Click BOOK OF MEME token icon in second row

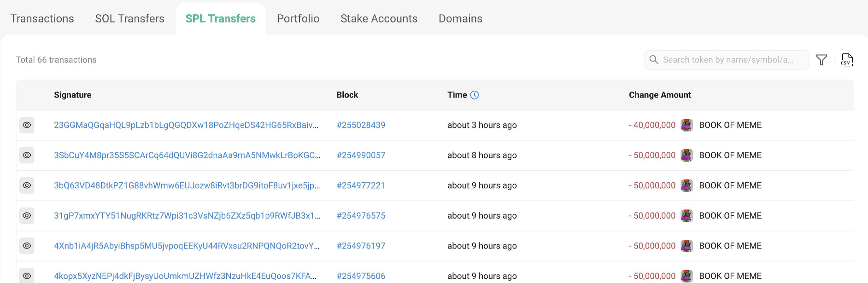pos(686,156)
